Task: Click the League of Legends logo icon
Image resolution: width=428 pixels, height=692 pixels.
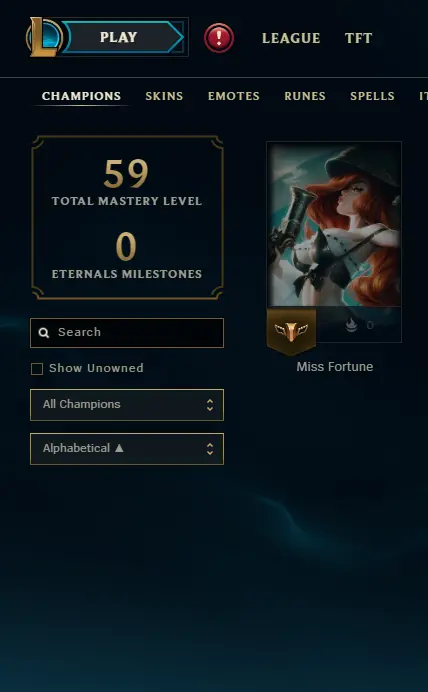Action: coord(44,37)
